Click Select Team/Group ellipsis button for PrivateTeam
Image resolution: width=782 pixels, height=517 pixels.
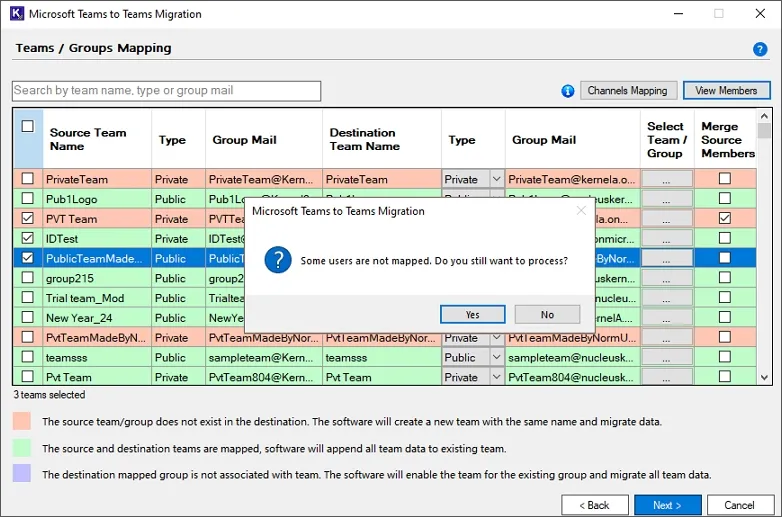click(x=667, y=179)
